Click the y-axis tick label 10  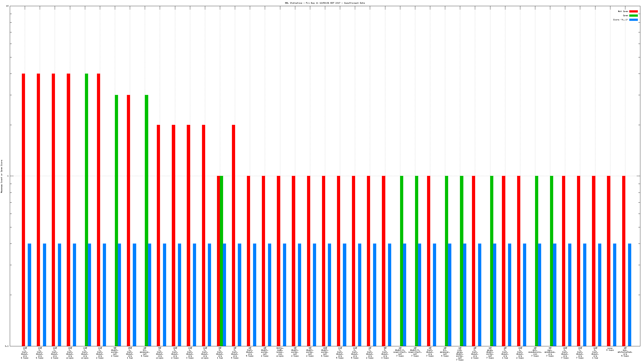click(7, 6)
